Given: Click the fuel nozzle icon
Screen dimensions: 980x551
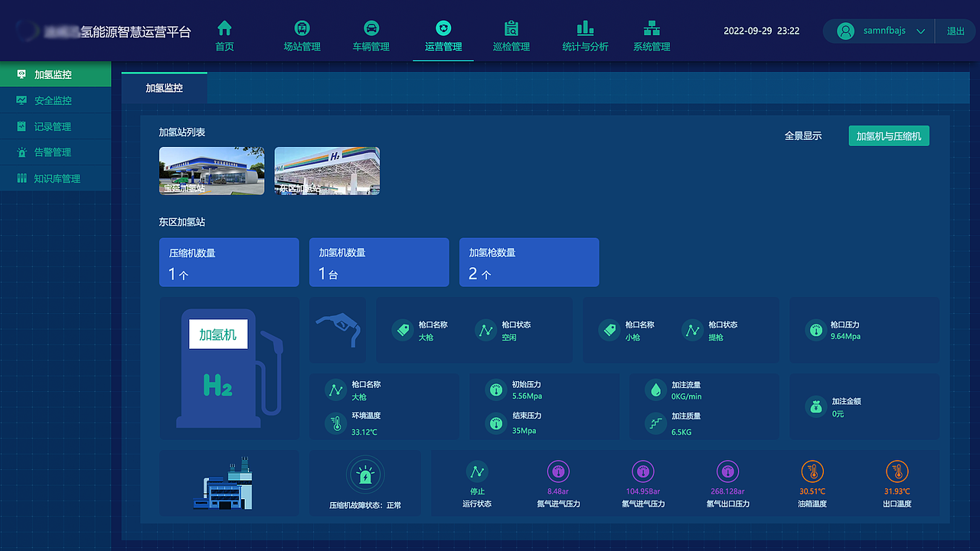Looking at the screenshot, I should pyautogui.click(x=338, y=330).
